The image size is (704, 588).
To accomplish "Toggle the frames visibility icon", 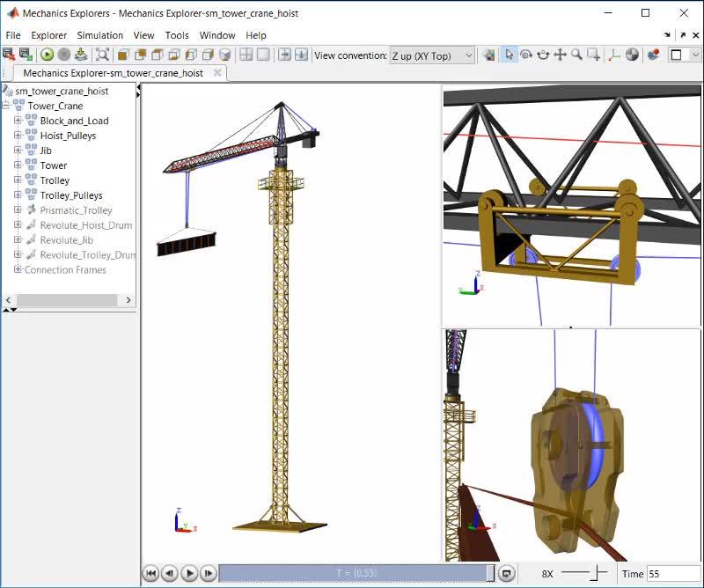I will (615, 55).
